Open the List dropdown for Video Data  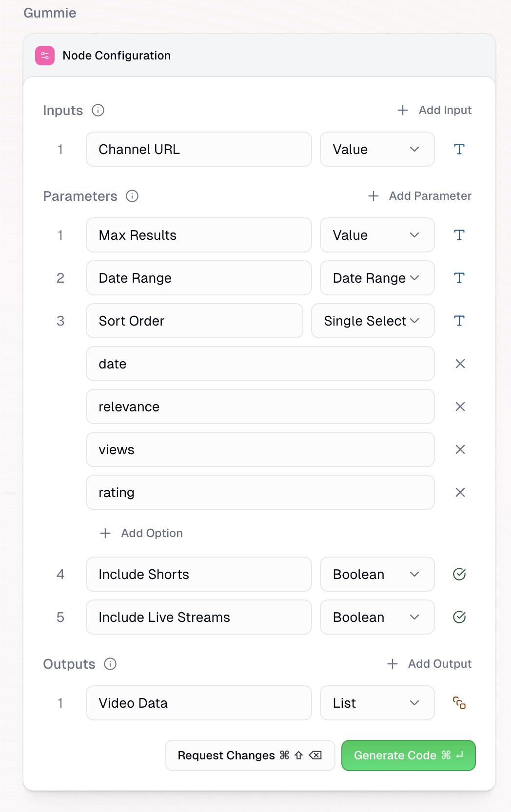(377, 703)
